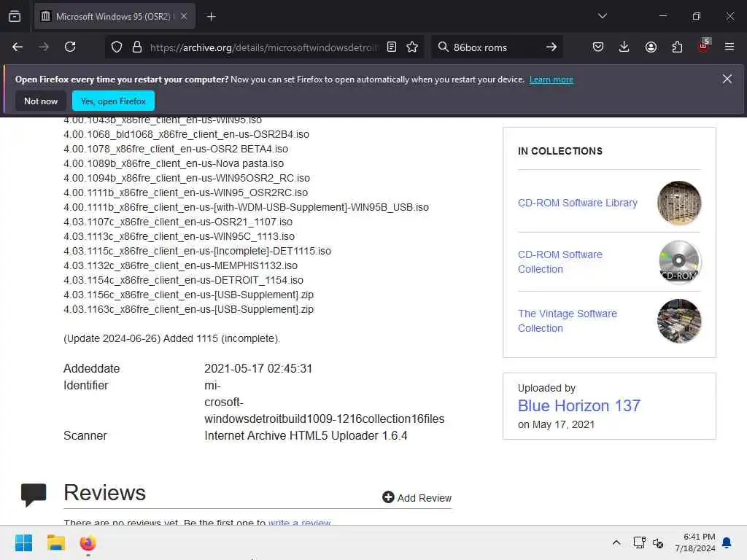Viewport: 747px width, 560px height.
Task: Select the Update 2024-06-26 note text
Action: (171, 338)
